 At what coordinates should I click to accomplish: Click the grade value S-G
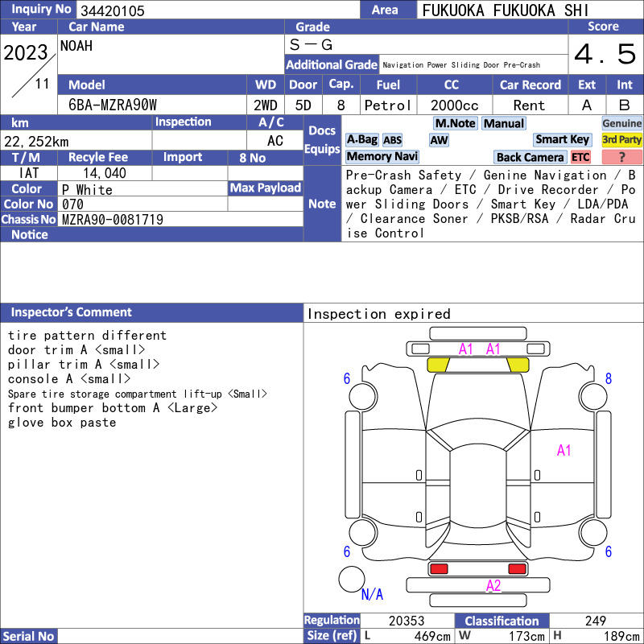point(311,44)
